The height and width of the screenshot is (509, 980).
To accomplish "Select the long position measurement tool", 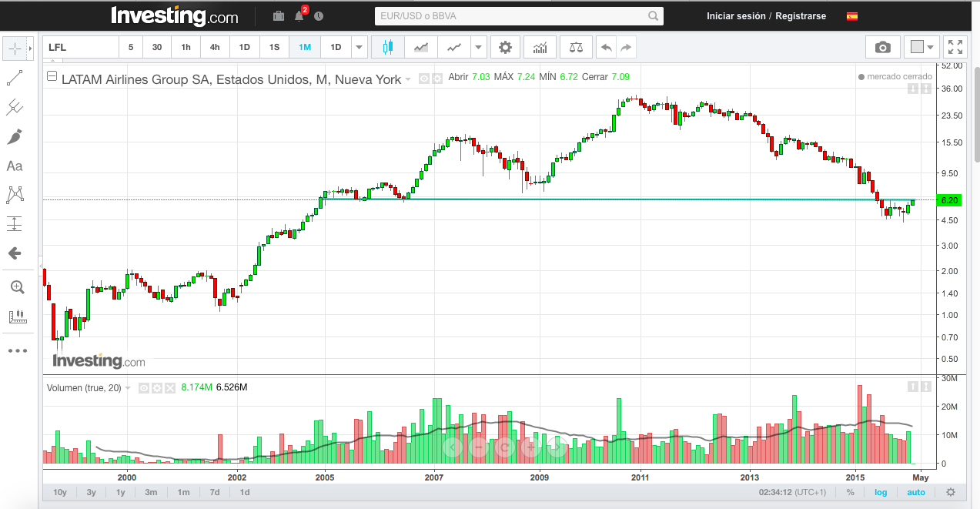I will (15, 224).
